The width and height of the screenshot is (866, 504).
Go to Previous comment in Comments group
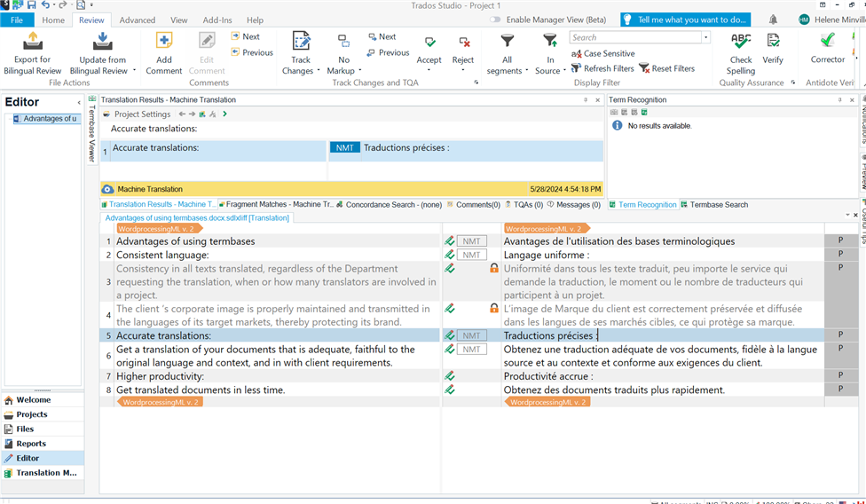252,52
